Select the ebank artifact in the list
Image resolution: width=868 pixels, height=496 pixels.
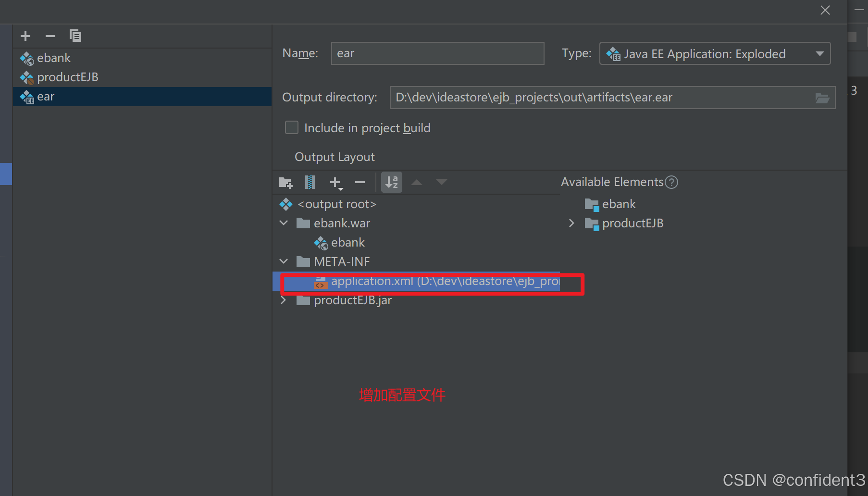tap(142, 58)
